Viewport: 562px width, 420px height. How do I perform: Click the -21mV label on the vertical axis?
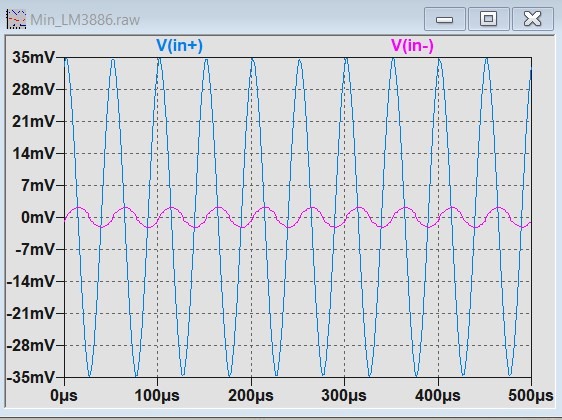click(x=31, y=313)
